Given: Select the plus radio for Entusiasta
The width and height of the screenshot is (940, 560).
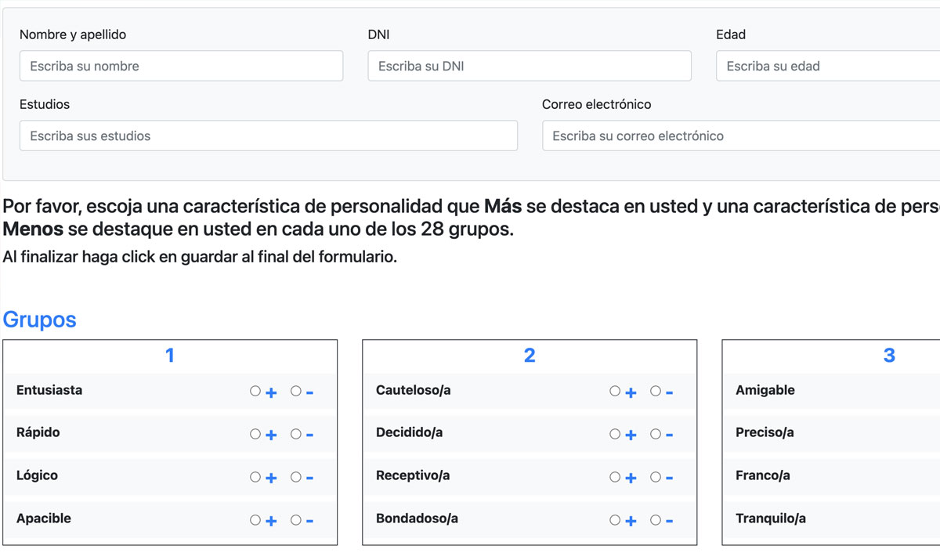Looking at the screenshot, I should click(255, 391).
